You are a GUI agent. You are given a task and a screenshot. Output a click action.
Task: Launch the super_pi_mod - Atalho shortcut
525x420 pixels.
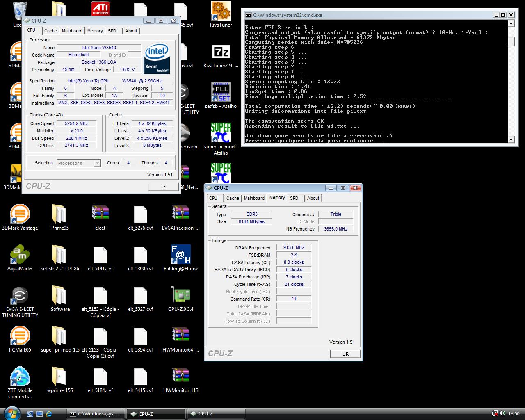(x=221, y=139)
